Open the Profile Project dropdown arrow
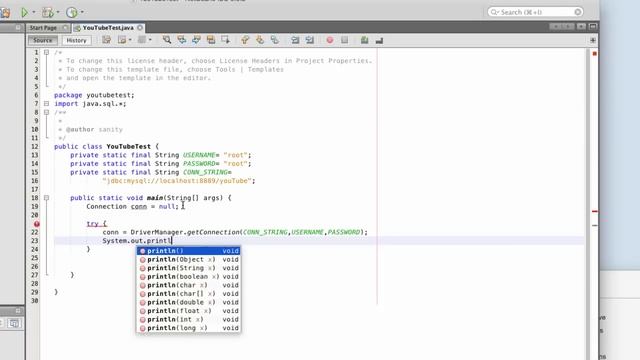The height and width of the screenshot is (360, 640). 82,12
